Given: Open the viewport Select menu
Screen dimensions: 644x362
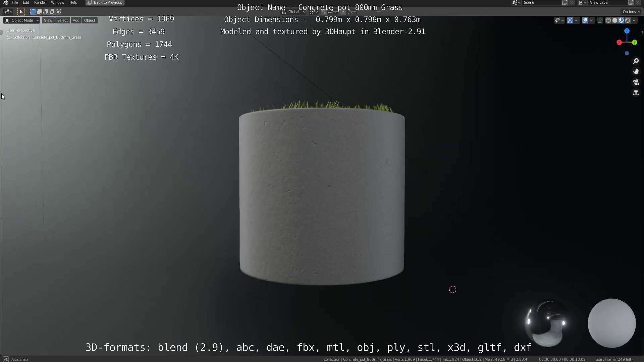Looking at the screenshot, I should (x=62, y=20).
